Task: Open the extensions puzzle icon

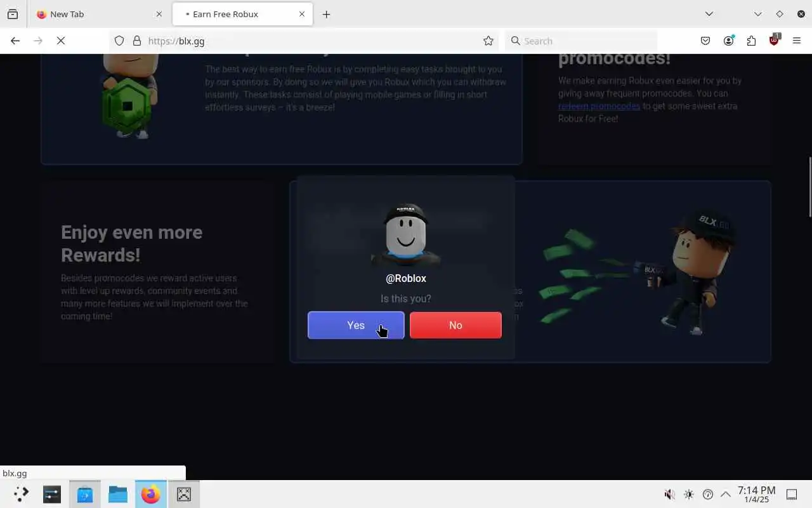Action: click(751, 41)
